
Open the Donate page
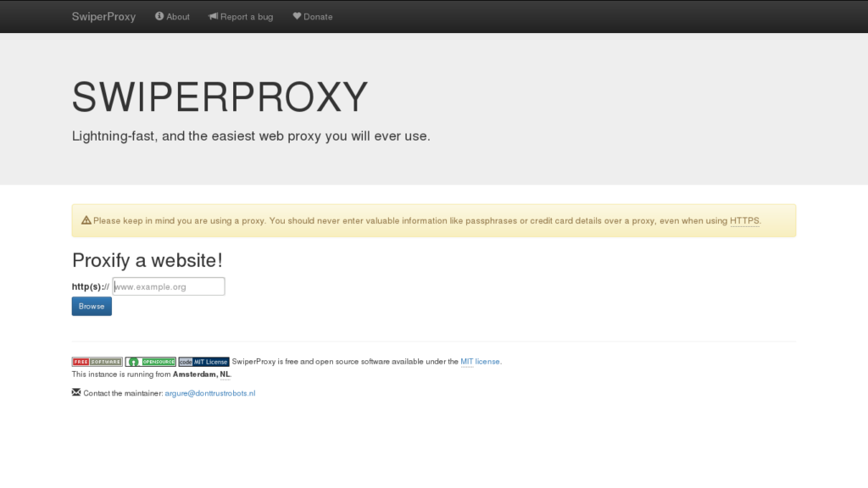[313, 17]
